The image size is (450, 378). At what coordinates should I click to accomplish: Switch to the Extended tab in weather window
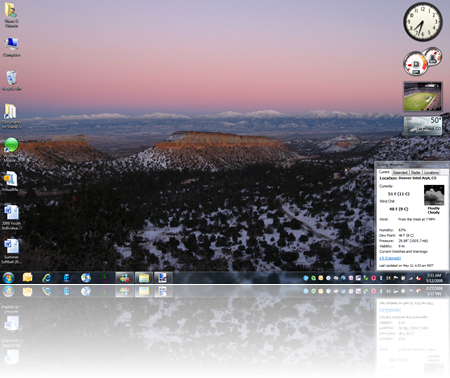coord(400,172)
